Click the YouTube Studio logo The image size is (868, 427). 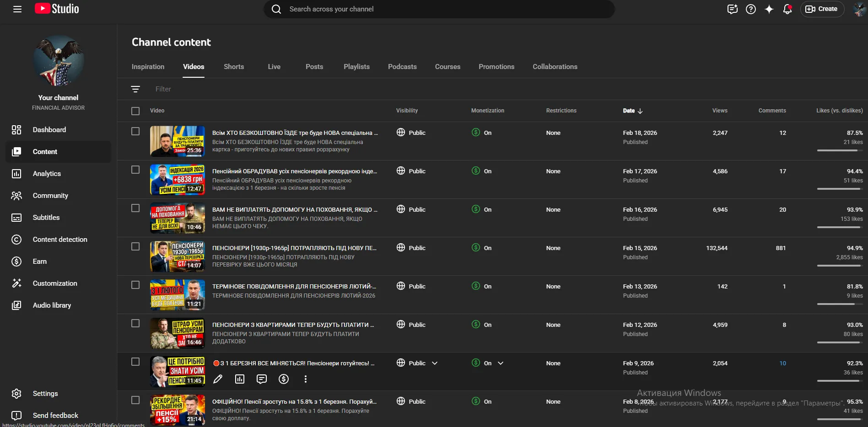[57, 9]
